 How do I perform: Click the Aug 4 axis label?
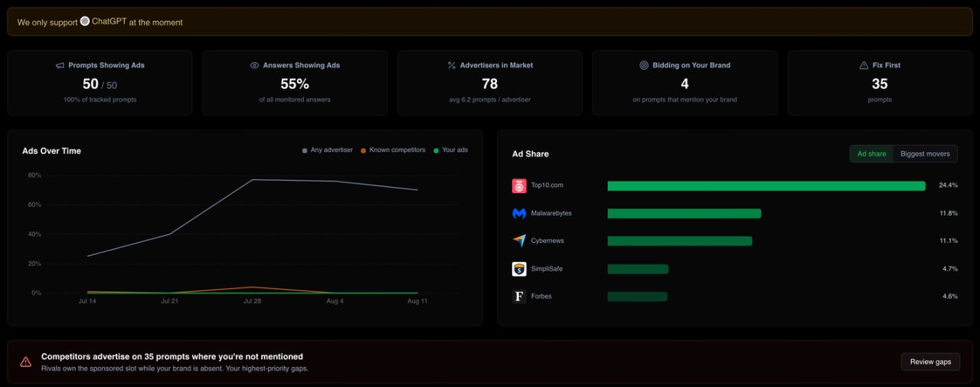[335, 302]
